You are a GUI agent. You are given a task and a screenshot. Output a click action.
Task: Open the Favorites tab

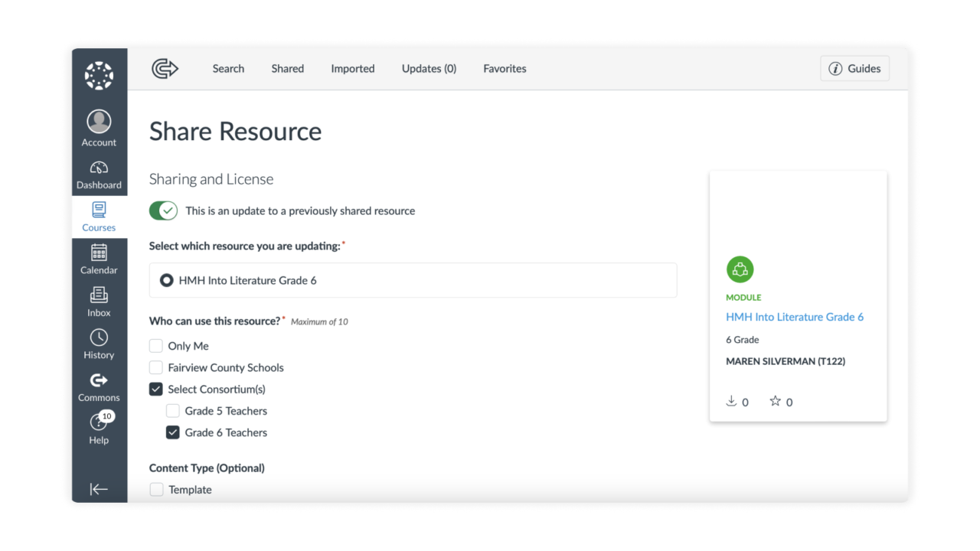point(505,68)
